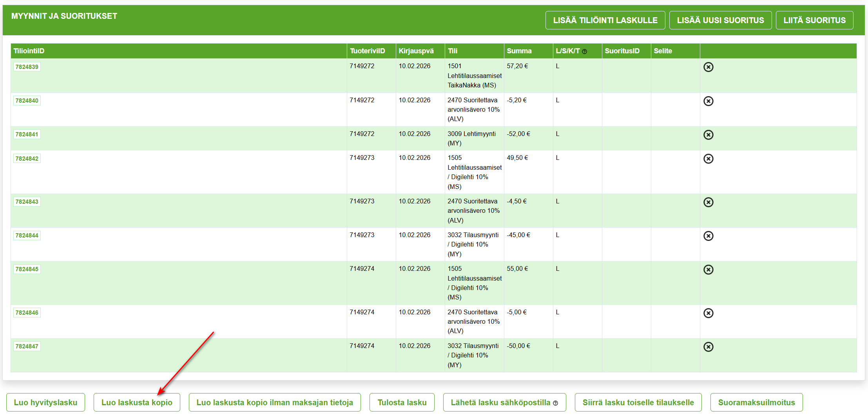Open posting ID 7824844 link
Screen dimensions: 868x417
[27, 236]
